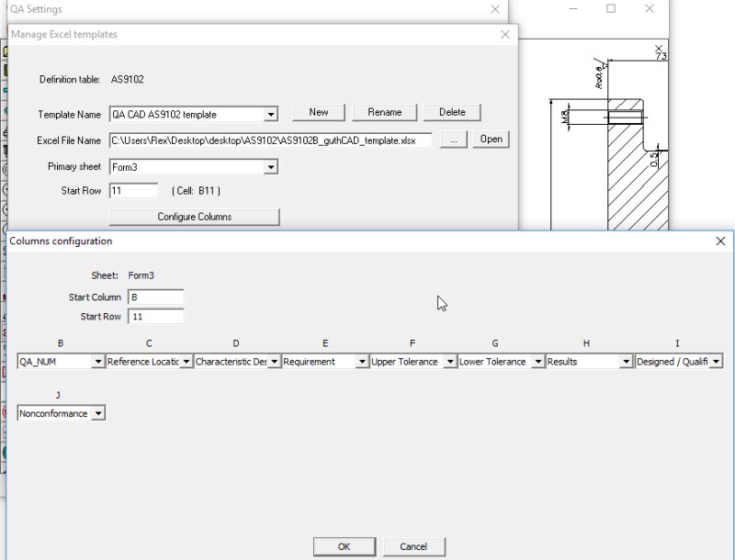The width and height of the screenshot is (735, 560).
Task: Expand the Characteristic Designator dropdown
Action: click(273, 362)
